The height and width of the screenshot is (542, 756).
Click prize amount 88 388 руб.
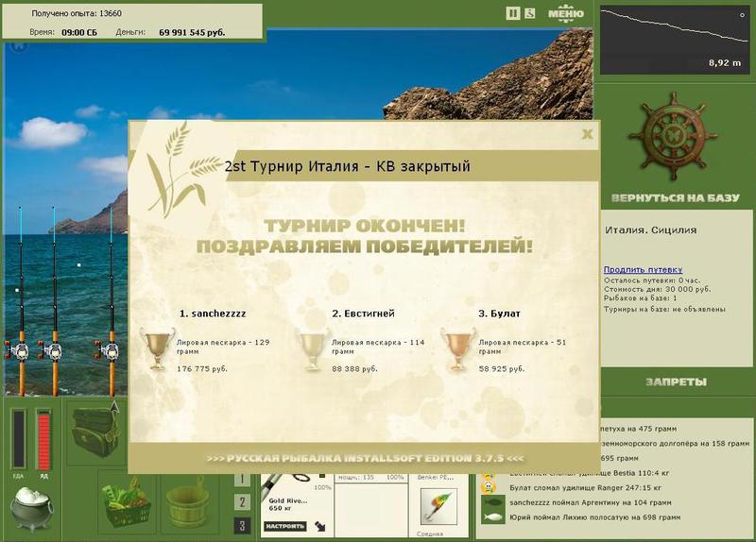point(354,369)
